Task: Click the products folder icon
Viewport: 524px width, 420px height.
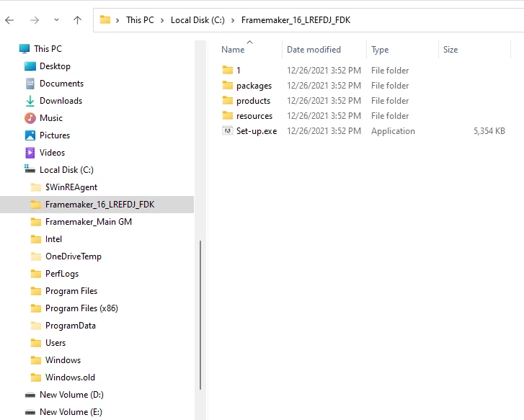Action: 228,100
